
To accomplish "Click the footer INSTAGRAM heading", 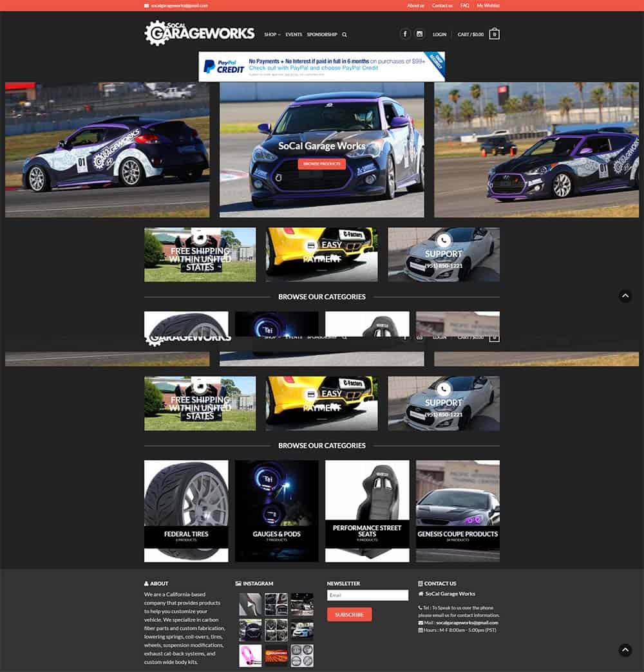I will pyautogui.click(x=258, y=584).
